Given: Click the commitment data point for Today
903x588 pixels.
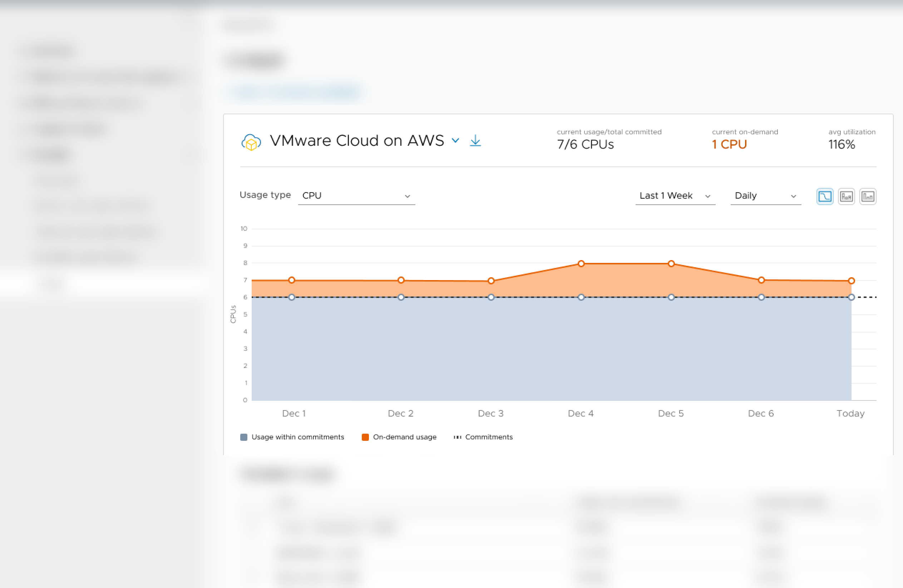Looking at the screenshot, I should pos(852,297).
